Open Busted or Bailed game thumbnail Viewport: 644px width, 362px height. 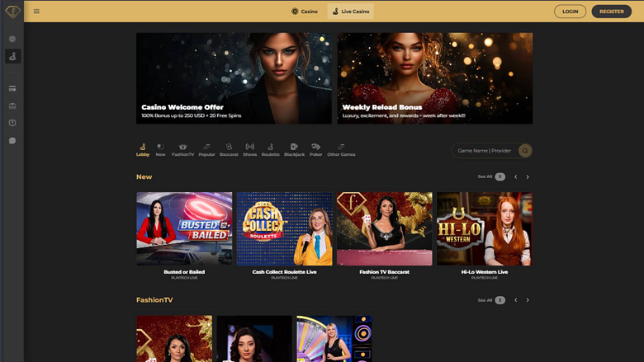coord(184,228)
